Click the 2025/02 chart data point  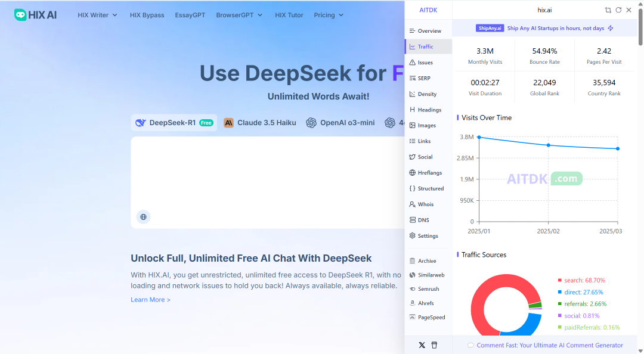(x=549, y=145)
